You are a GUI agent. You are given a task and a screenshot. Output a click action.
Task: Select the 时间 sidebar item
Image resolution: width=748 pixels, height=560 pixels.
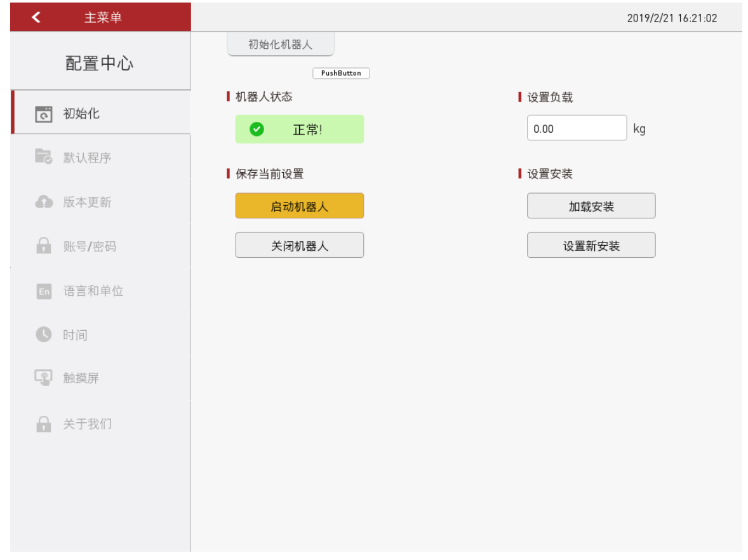[101, 335]
